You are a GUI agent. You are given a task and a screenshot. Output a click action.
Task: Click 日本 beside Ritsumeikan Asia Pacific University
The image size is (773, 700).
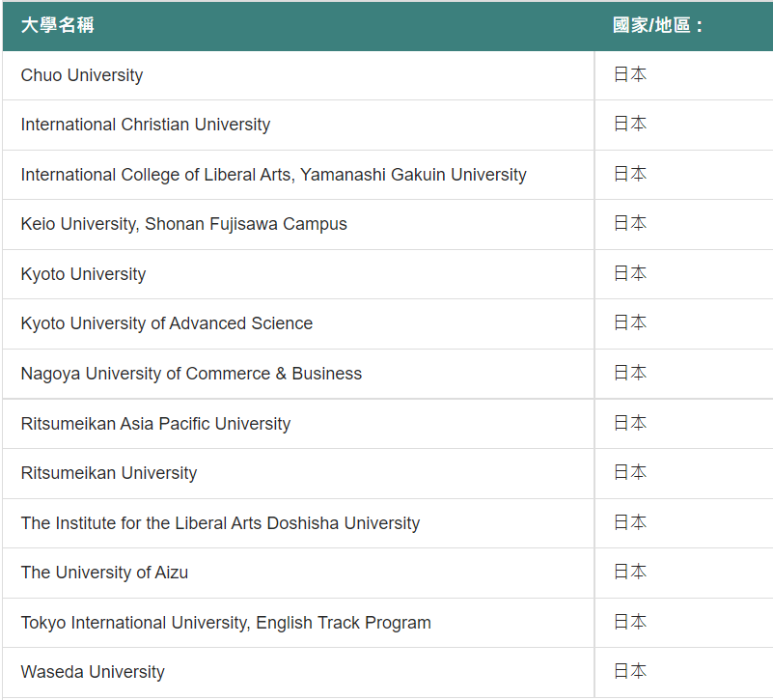630,423
